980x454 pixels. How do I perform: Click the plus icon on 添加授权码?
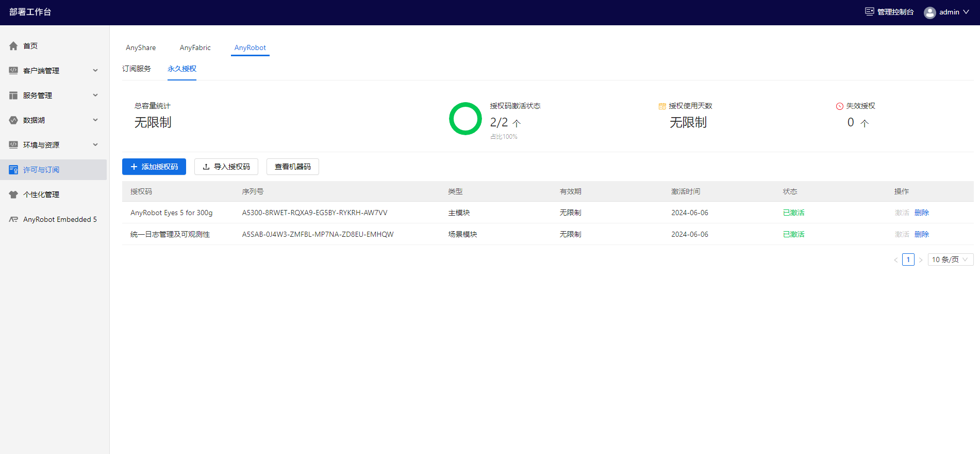click(x=134, y=167)
